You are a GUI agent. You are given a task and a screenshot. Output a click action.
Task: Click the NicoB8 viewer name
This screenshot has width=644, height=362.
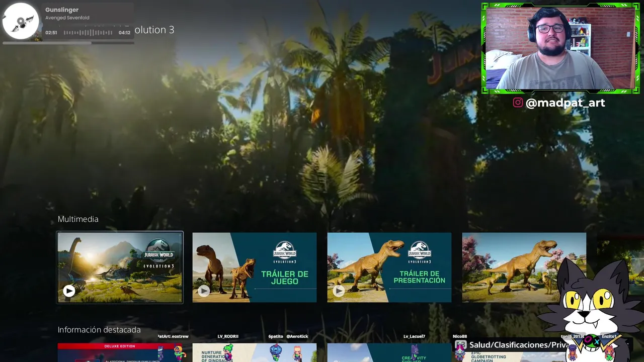(460, 336)
